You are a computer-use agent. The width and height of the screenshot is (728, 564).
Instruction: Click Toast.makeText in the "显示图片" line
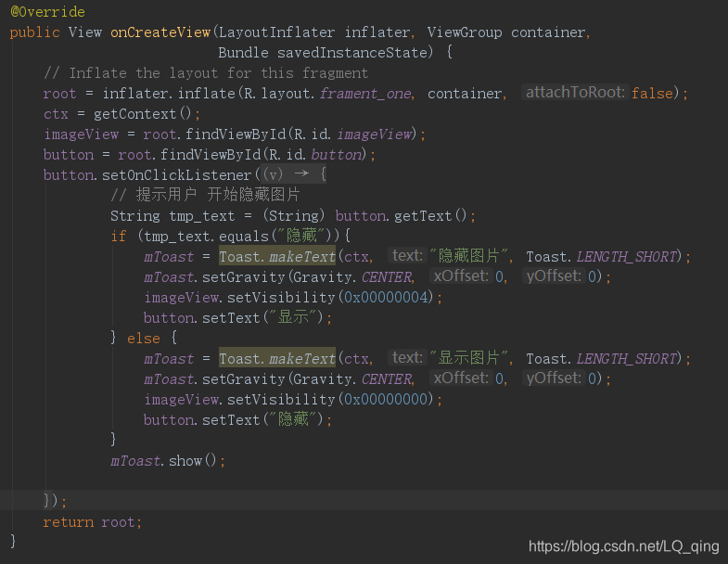click(x=277, y=359)
